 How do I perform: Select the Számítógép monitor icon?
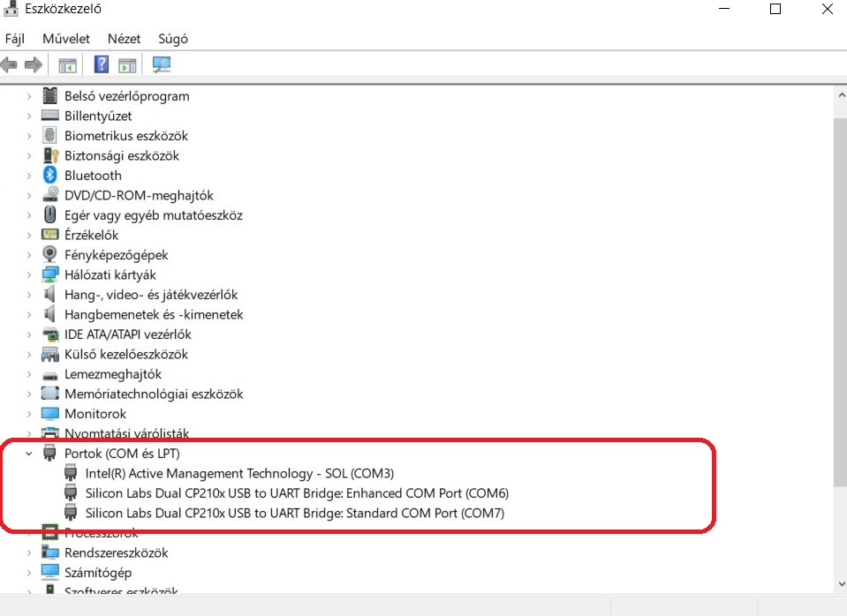tap(49, 572)
